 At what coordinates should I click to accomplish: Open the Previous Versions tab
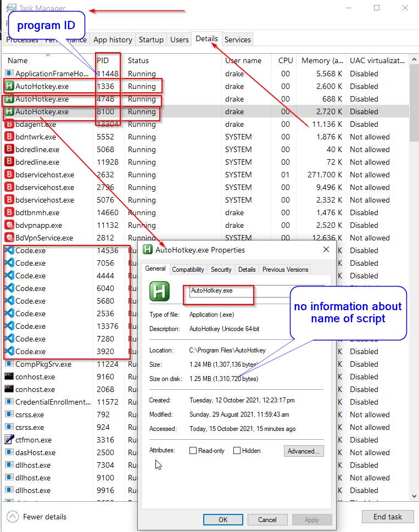(x=285, y=270)
